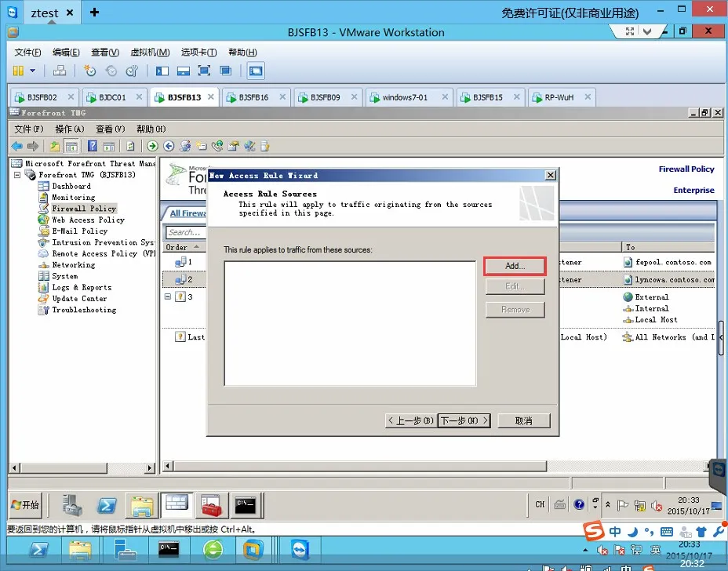
Task: Click the VMware pause/suspend icon
Action: [18, 71]
